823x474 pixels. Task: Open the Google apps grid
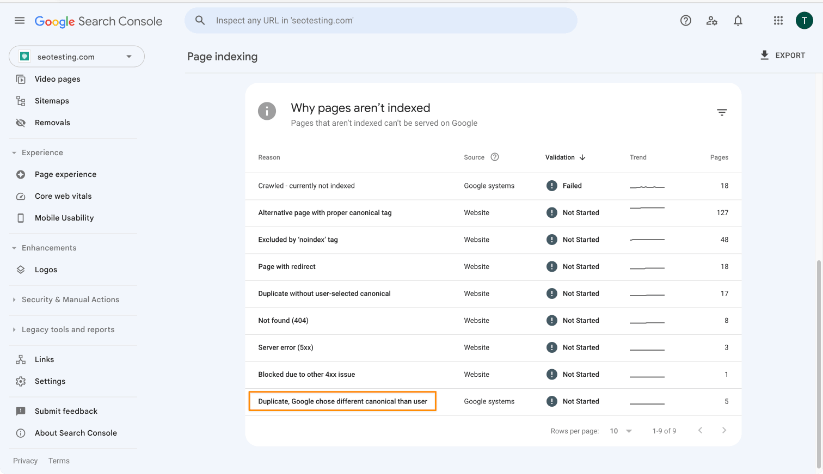[778, 20]
